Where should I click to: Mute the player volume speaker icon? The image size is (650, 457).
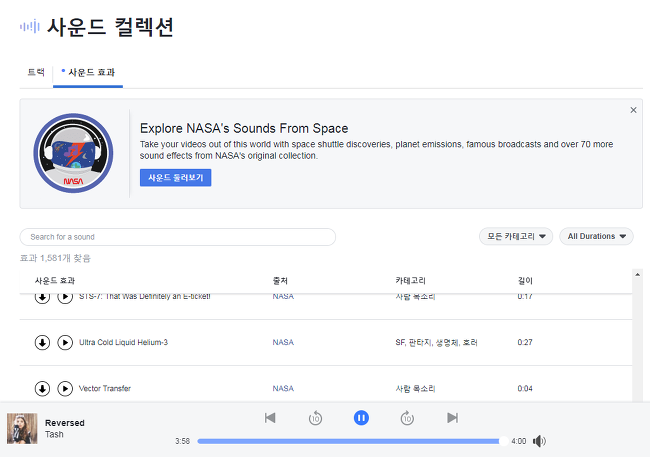539,441
